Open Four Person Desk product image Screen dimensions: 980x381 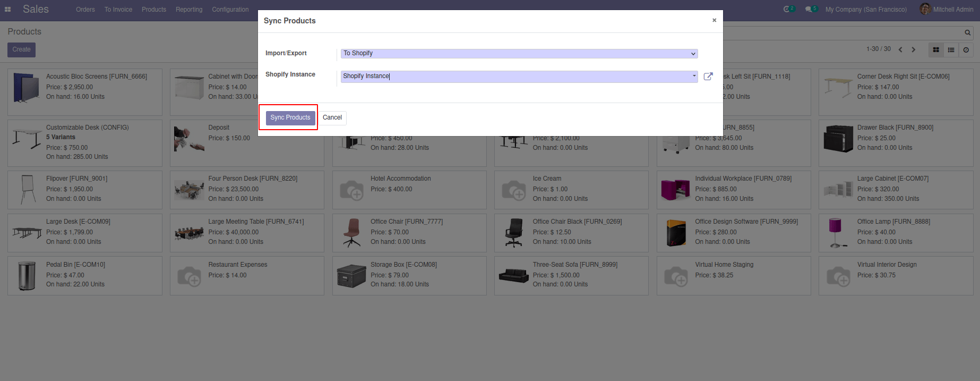(189, 190)
